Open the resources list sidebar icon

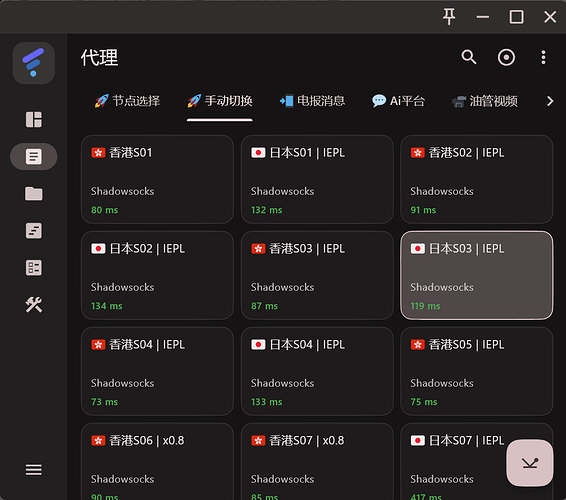(x=34, y=268)
